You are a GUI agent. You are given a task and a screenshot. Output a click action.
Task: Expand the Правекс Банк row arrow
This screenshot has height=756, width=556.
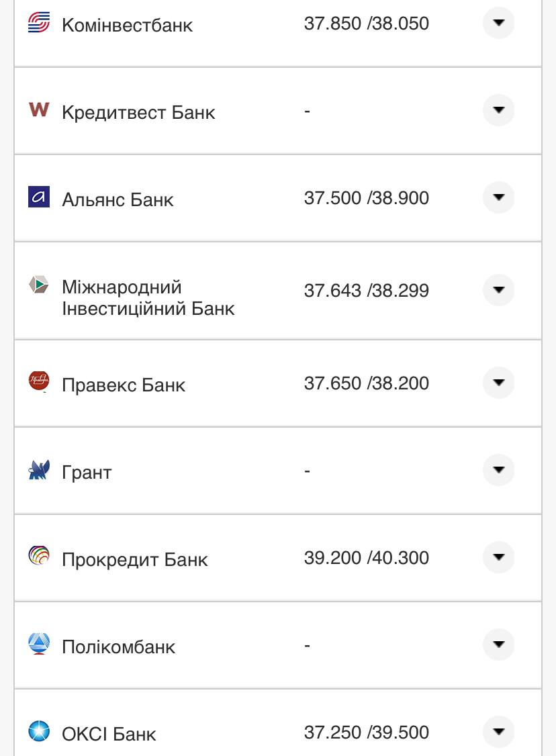click(x=498, y=383)
